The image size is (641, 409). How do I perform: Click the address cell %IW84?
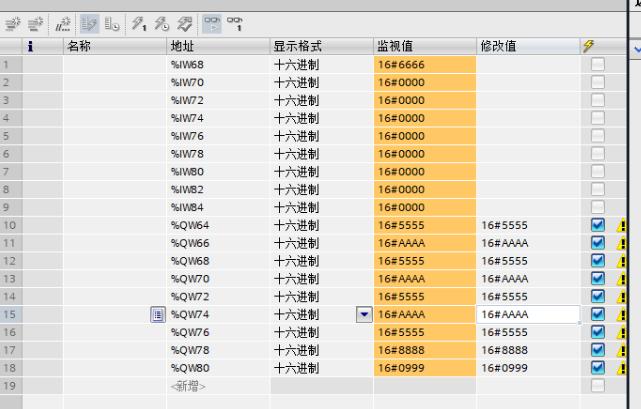click(218, 207)
